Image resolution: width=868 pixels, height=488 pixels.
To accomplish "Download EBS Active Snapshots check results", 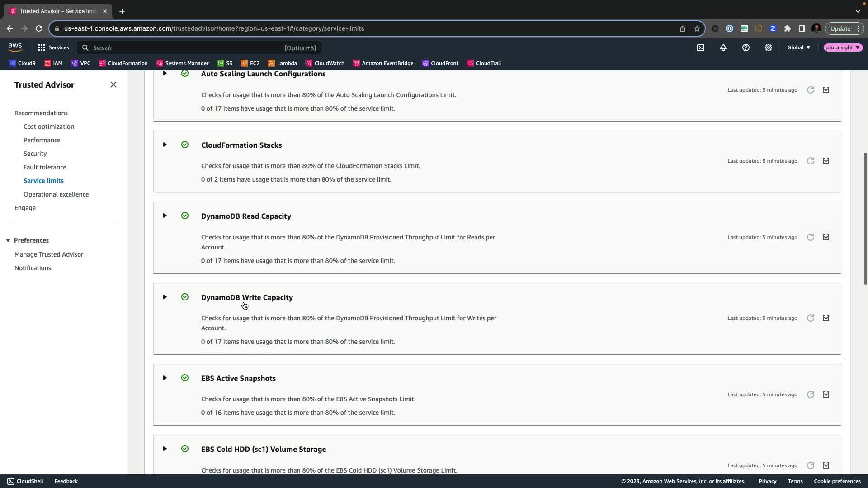I will 826,394.
